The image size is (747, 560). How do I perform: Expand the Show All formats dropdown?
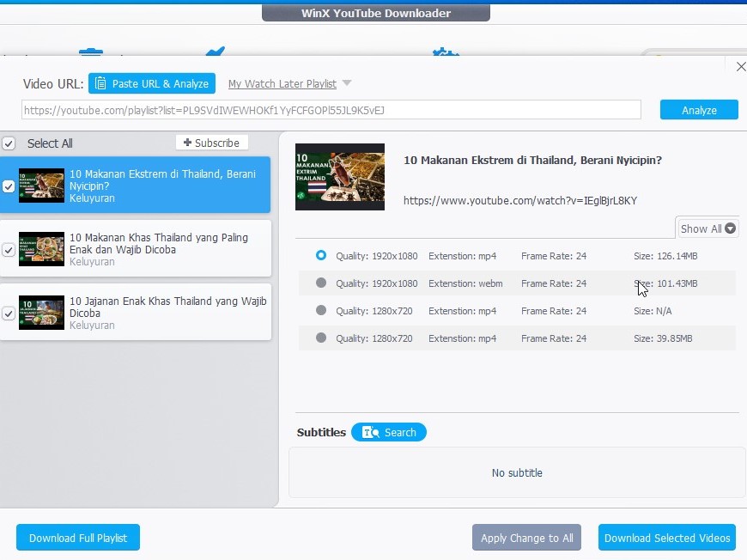coord(708,228)
